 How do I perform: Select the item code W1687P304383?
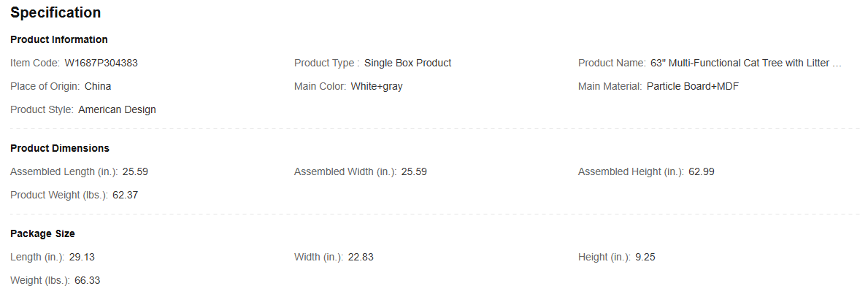coord(101,63)
